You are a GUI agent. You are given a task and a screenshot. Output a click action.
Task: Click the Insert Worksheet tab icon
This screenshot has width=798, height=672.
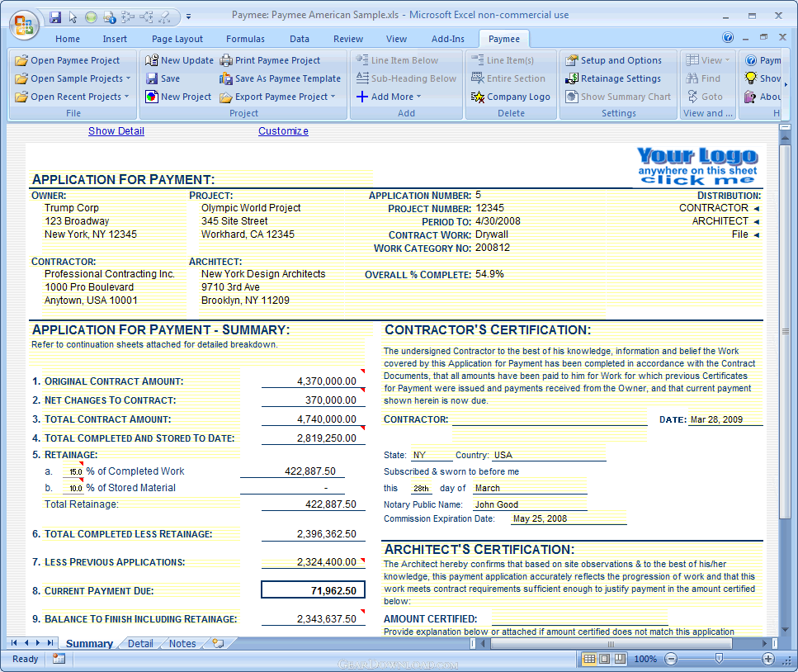(x=219, y=643)
